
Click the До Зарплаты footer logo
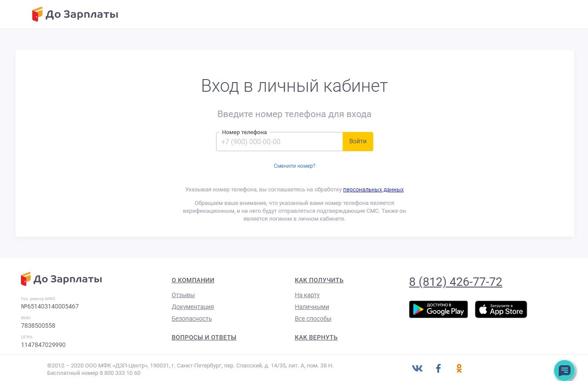(x=62, y=279)
